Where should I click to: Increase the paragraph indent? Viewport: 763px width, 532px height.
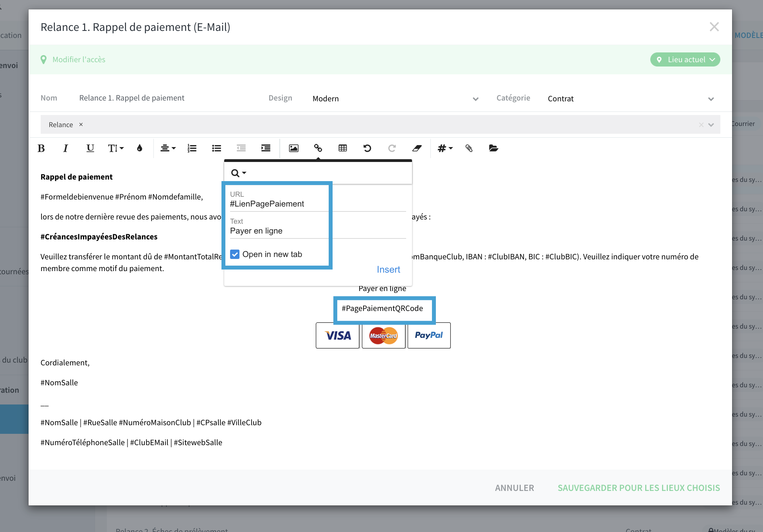[x=266, y=148]
